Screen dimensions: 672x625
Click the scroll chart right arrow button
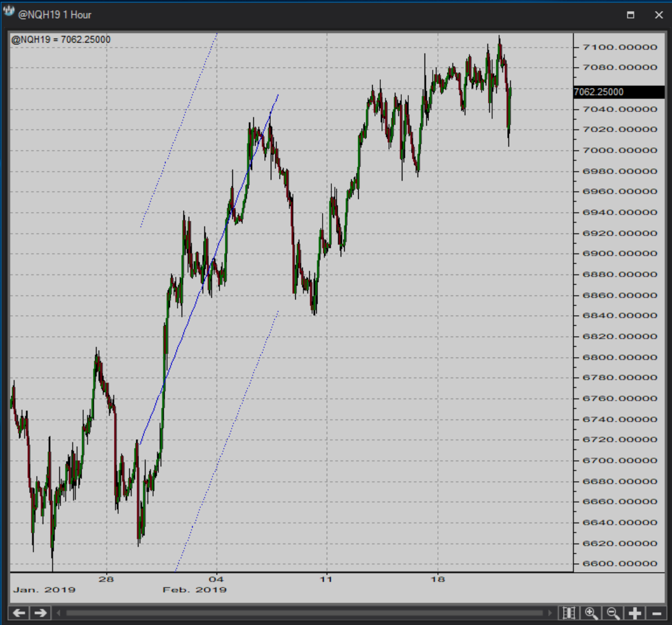(40, 613)
